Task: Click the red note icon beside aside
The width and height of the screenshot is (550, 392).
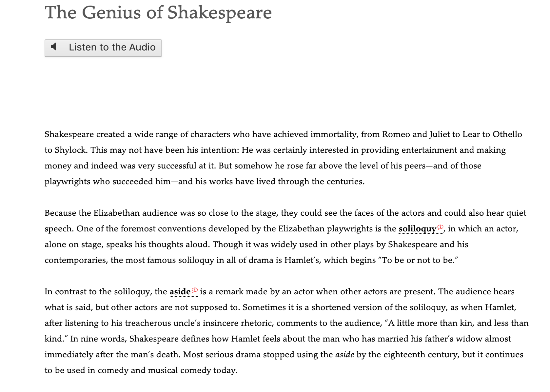Action: click(x=195, y=290)
